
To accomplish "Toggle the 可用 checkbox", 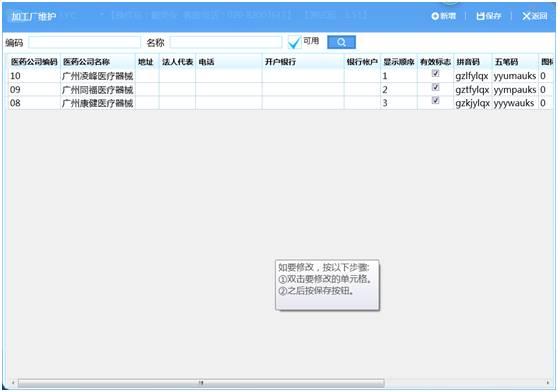I will (x=294, y=42).
